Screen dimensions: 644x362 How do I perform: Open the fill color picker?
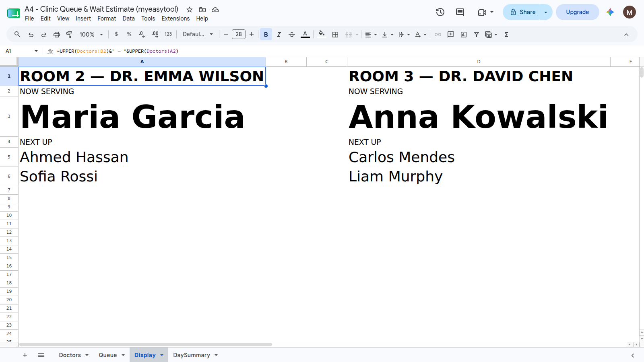321,34
